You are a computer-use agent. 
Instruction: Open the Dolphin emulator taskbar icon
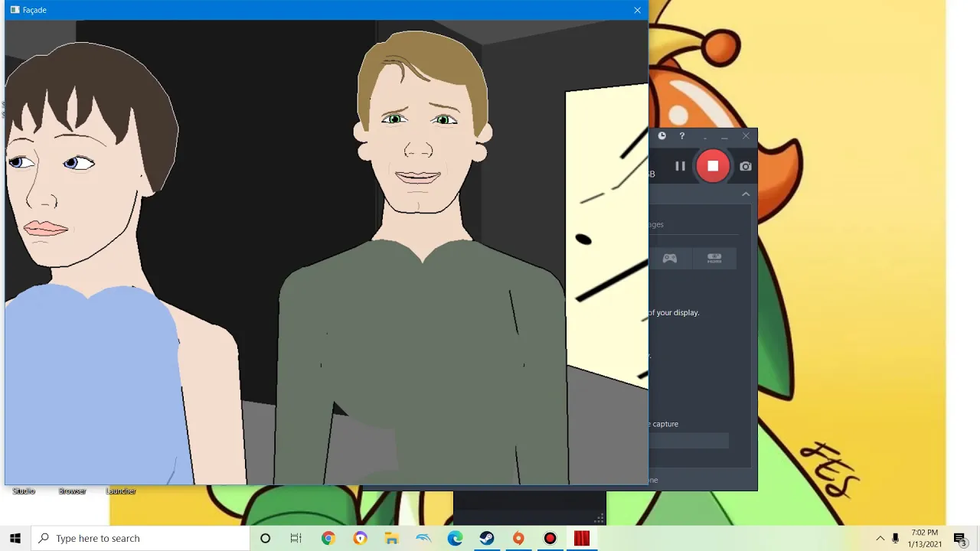point(423,539)
